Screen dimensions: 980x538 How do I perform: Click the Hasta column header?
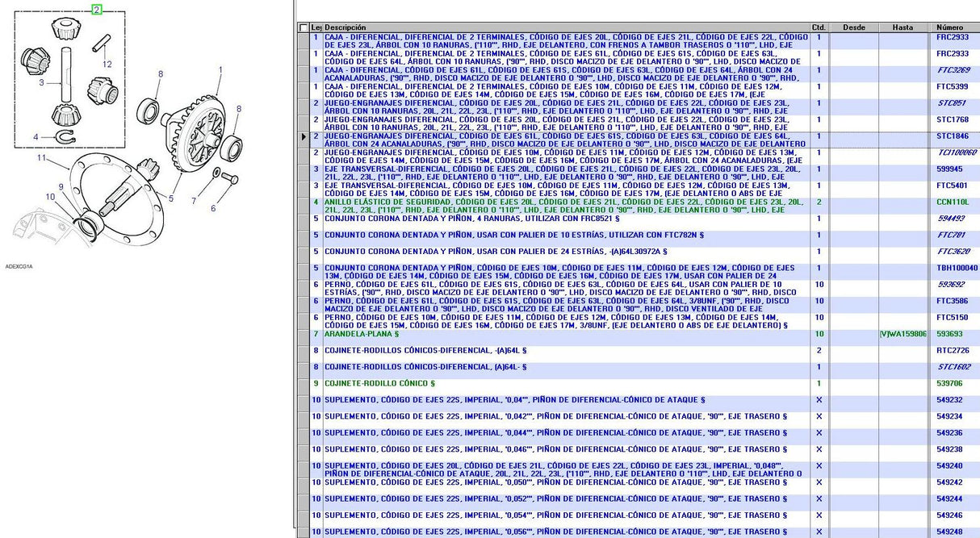coord(903,27)
